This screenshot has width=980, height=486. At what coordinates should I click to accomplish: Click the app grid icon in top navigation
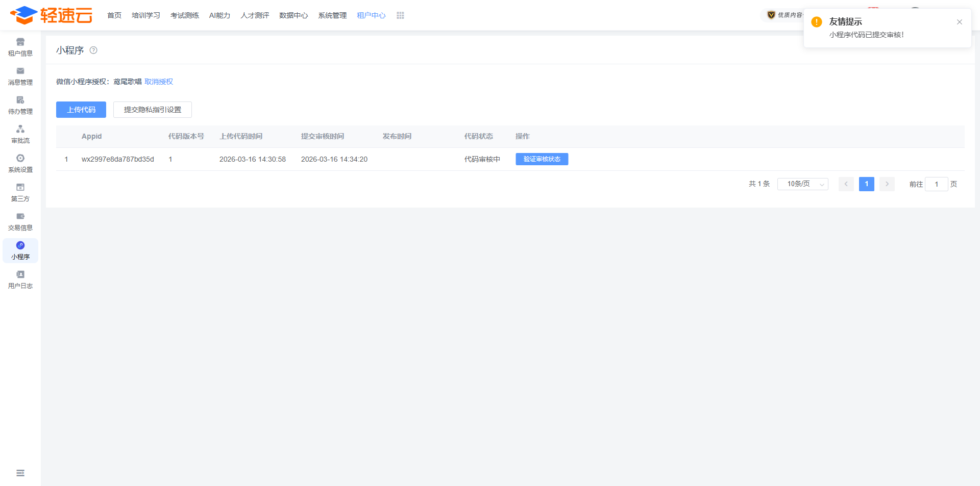pyautogui.click(x=400, y=16)
